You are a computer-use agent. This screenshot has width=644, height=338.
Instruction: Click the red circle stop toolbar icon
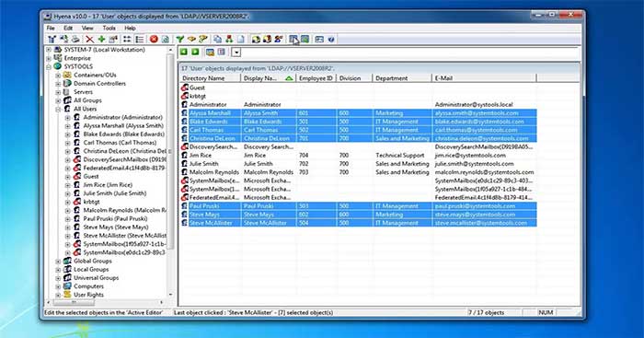point(154,40)
